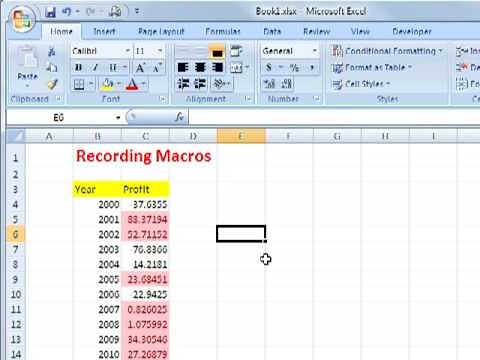Select the Format Painter brush
This screenshot has width=480, height=360.
point(52,84)
